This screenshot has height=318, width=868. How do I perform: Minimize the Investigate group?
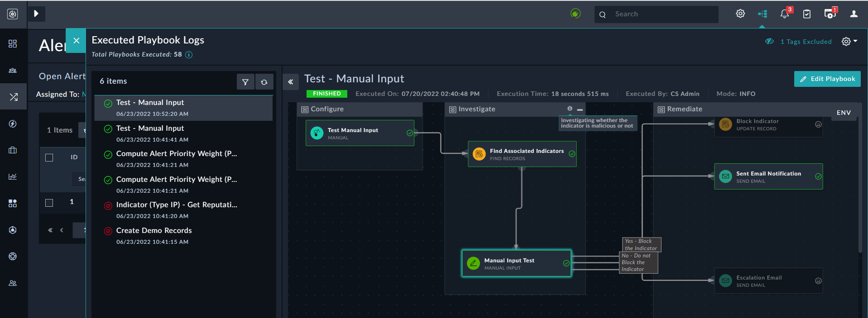click(580, 109)
